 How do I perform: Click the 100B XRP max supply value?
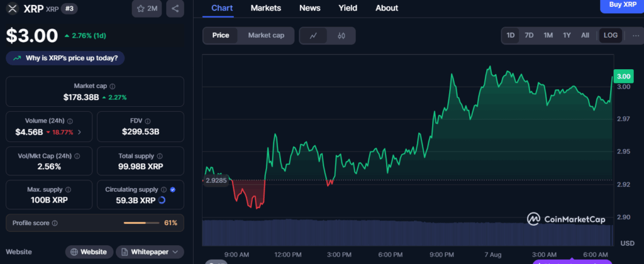pyautogui.click(x=49, y=201)
